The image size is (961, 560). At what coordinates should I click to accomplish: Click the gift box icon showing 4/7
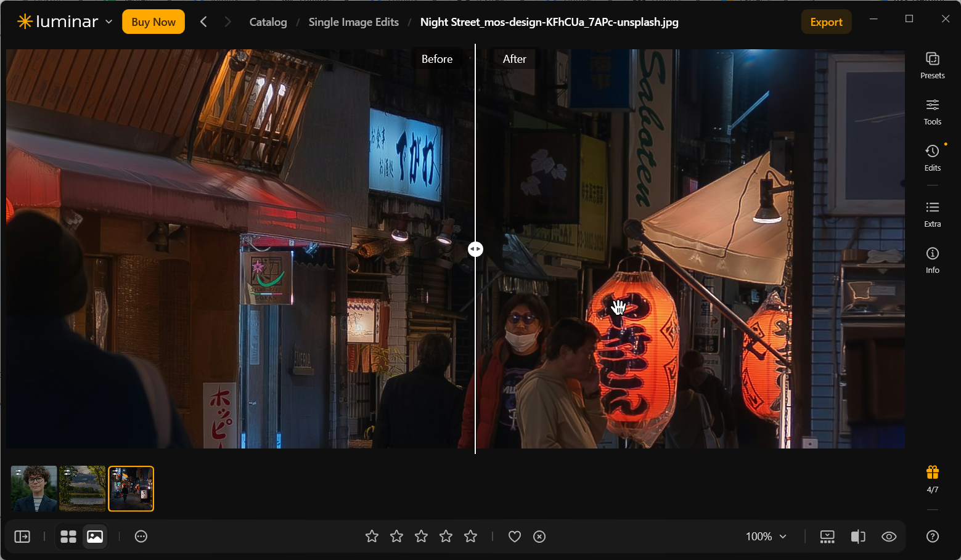932,479
